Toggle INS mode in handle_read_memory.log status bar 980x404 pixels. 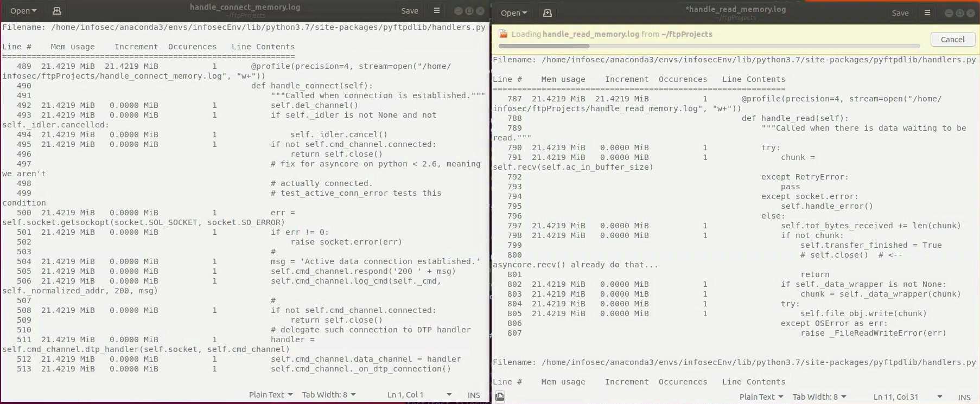coord(964,397)
